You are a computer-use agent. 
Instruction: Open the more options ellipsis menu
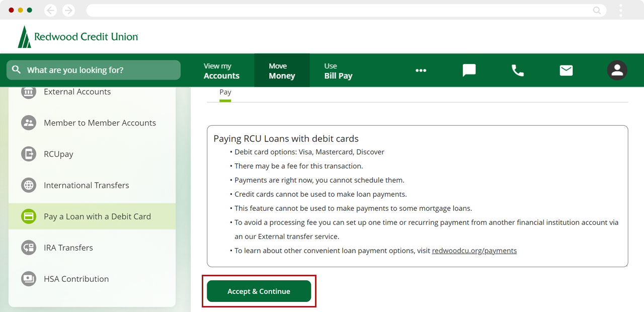[421, 70]
